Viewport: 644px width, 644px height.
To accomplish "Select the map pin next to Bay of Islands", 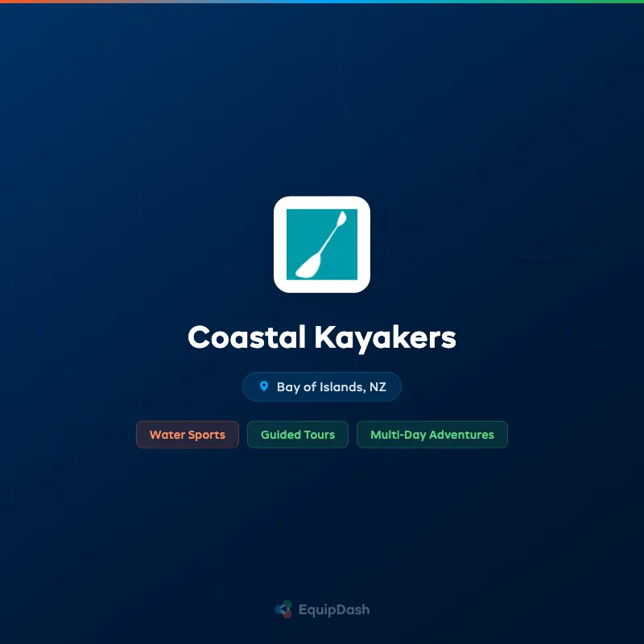I will click(x=265, y=386).
